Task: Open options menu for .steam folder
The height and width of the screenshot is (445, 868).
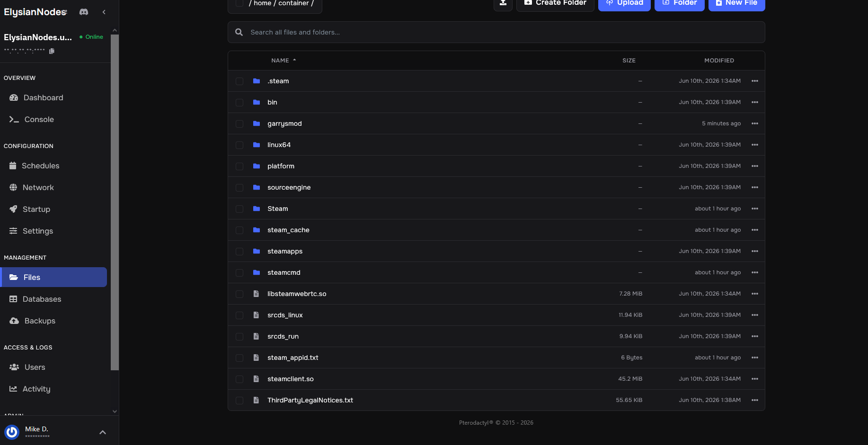Action: click(755, 81)
